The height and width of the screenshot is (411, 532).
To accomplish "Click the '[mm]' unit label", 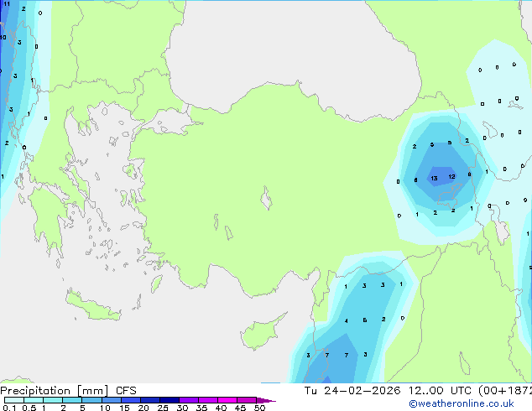I will pyautogui.click(x=93, y=391).
